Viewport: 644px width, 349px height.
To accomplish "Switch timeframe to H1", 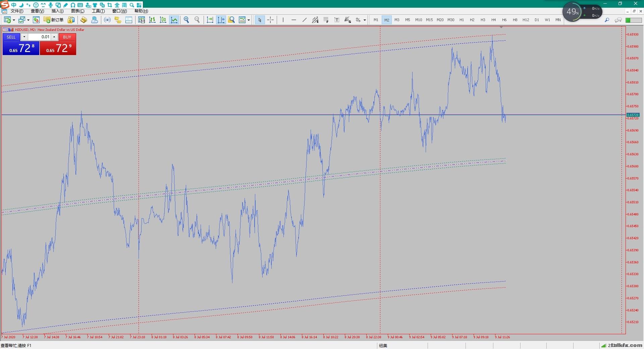I will coord(462,20).
